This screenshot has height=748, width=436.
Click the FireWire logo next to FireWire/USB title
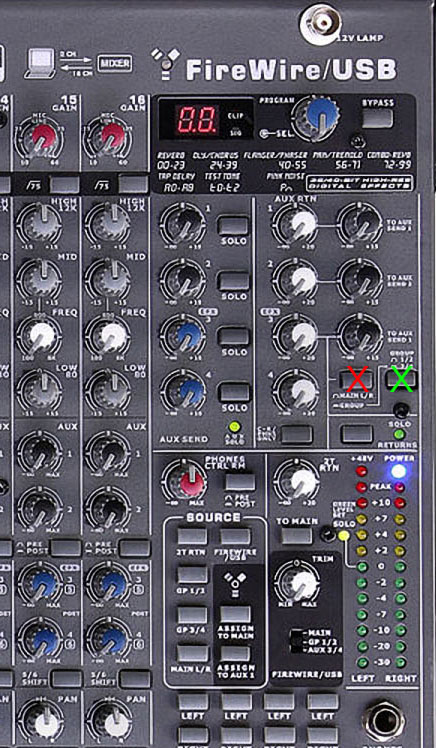tap(165, 63)
